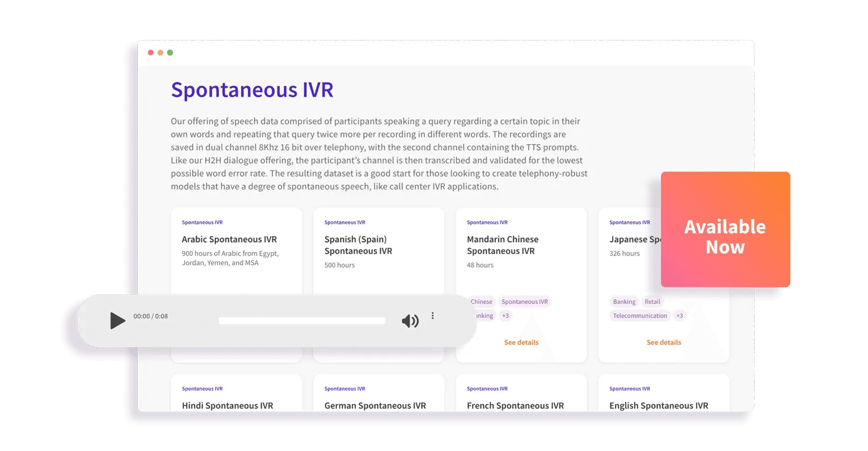868x451 pixels.
Task: Expand the +3 tags on Mandarin Chinese card
Action: 506,316
